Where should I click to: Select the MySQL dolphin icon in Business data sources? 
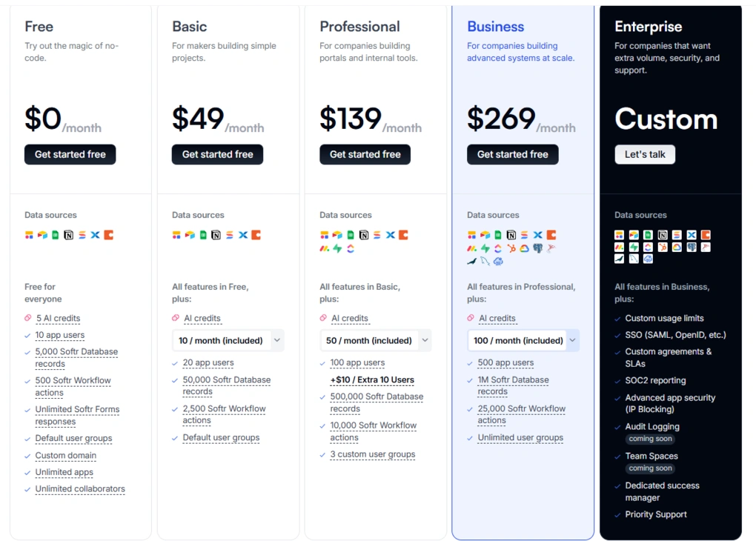485,260
